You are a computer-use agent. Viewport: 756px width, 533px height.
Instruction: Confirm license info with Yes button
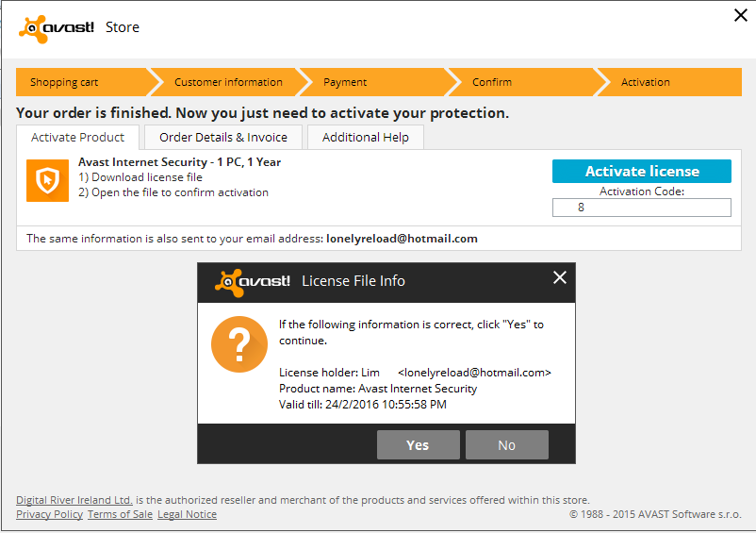[418, 445]
